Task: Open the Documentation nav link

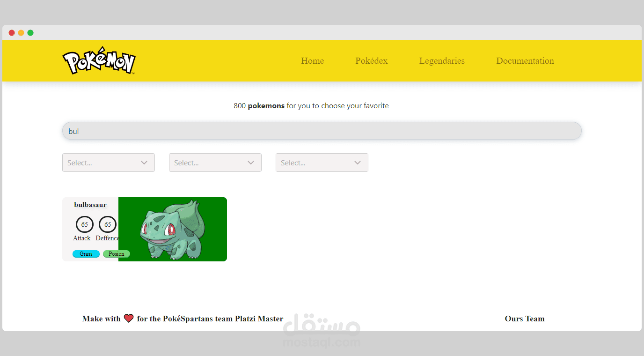Action: [525, 61]
